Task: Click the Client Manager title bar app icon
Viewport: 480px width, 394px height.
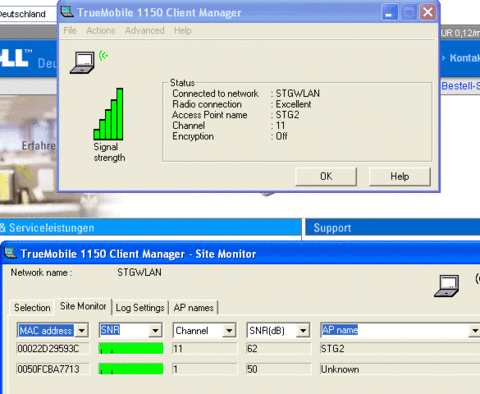Action: coord(67,12)
